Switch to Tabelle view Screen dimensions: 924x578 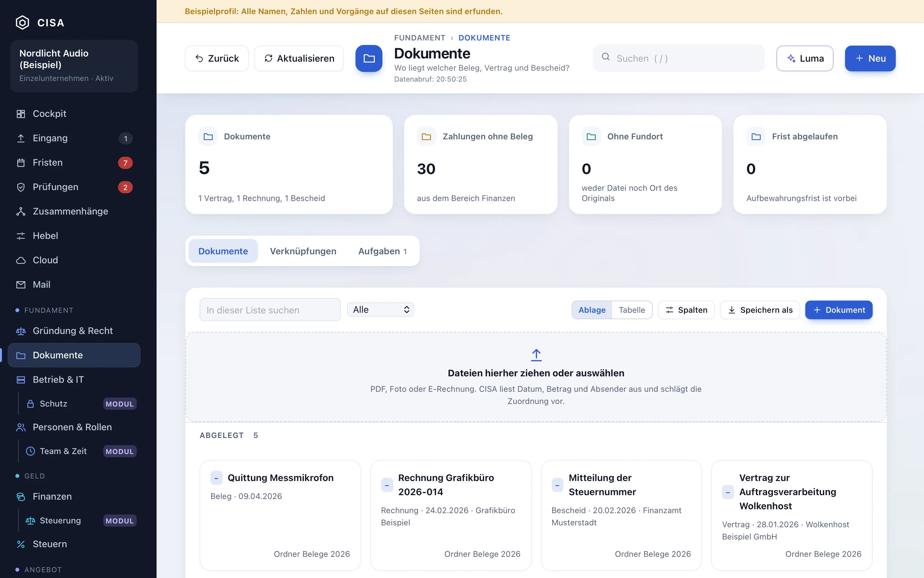click(632, 310)
